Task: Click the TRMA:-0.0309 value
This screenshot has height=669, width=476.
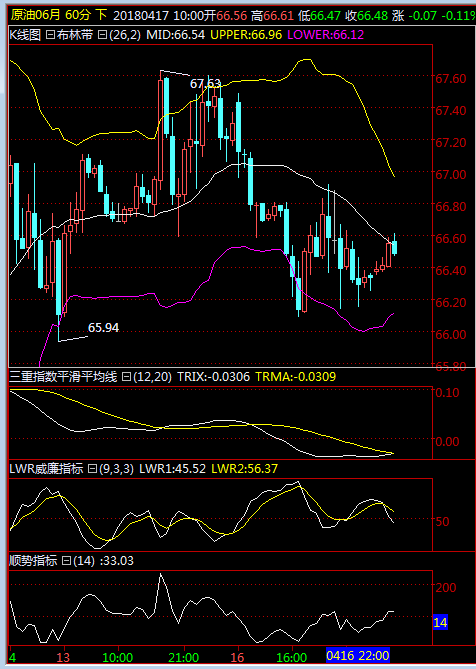Action: click(296, 377)
